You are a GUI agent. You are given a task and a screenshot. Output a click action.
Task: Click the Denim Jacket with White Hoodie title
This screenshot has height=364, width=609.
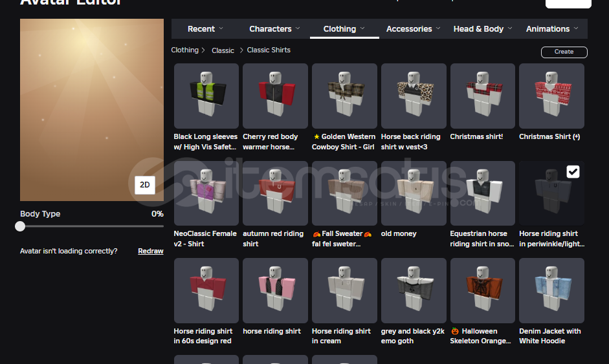click(x=550, y=336)
